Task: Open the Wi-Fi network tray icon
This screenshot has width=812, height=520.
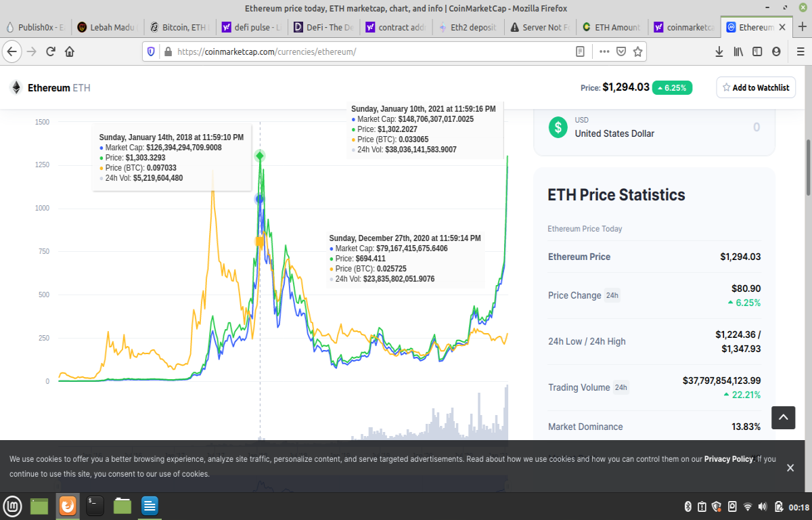Action: (748, 506)
